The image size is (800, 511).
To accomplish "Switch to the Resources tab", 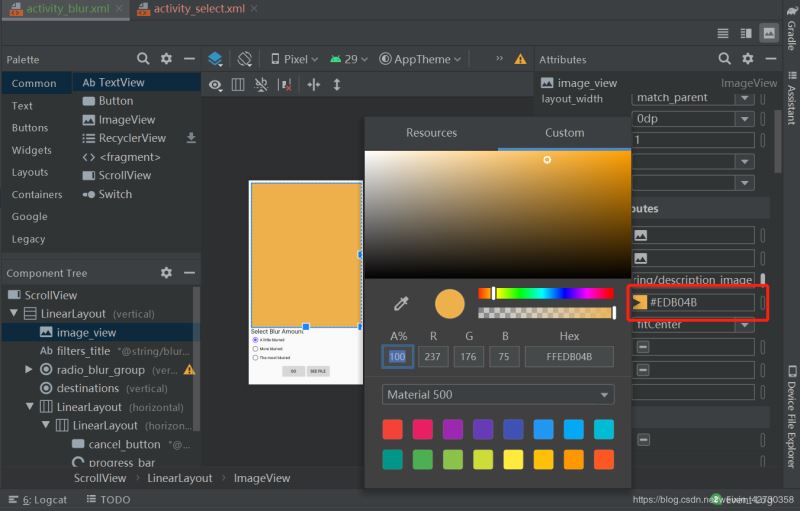I will point(431,133).
